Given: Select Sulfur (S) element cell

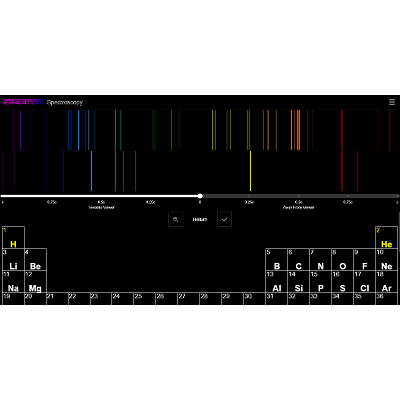Looking at the screenshot, I should pyautogui.click(x=342, y=281).
